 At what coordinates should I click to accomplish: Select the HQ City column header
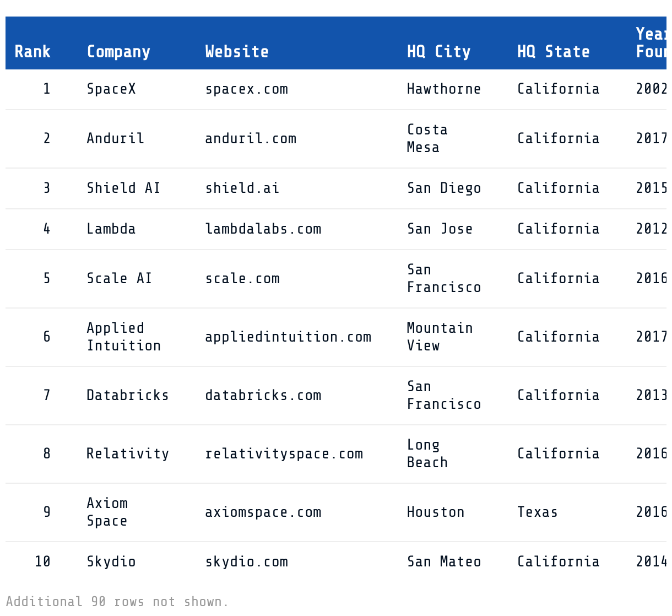tap(438, 52)
